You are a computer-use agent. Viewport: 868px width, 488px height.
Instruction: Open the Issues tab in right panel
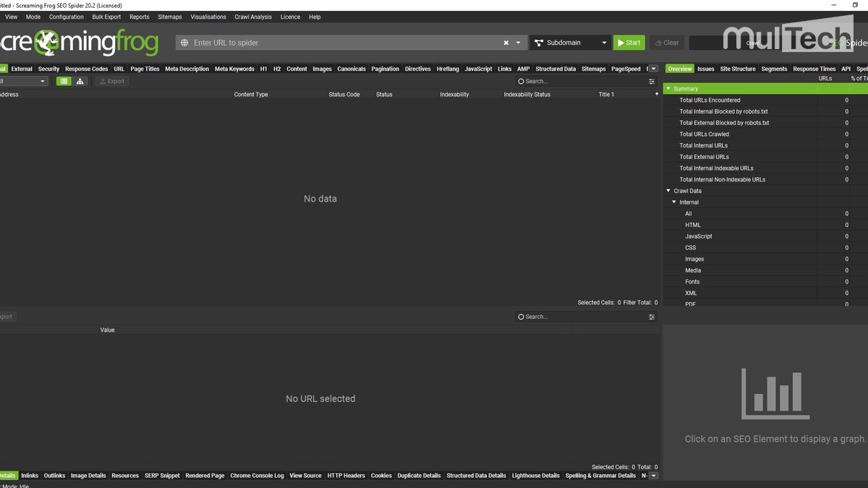705,69
